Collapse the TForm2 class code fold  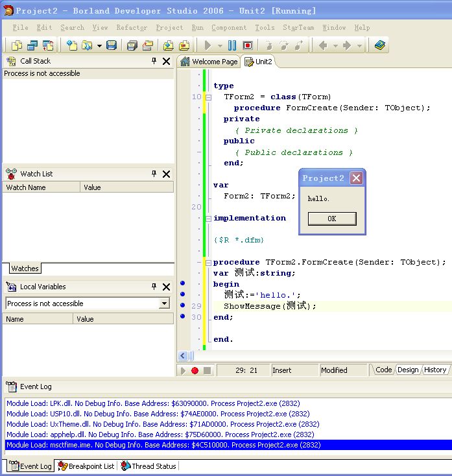coord(208,97)
